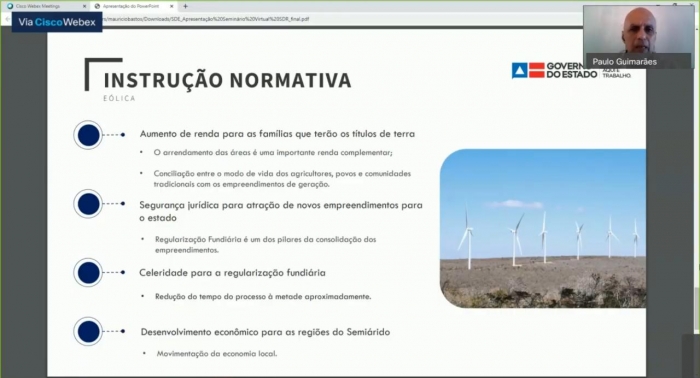Click bullet 'Movimentação da economia local'
Viewport: 700px width, 378px height.
pyautogui.click(x=217, y=353)
